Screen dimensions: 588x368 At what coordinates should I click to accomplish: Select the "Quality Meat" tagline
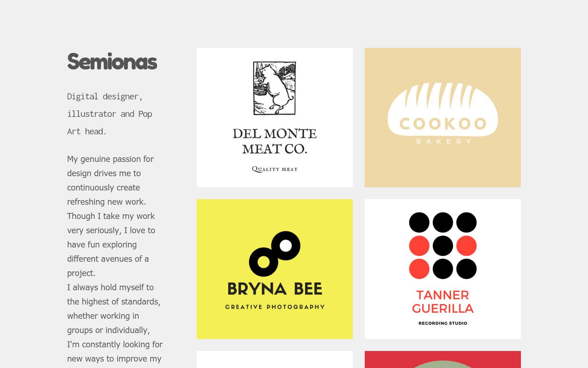click(275, 169)
